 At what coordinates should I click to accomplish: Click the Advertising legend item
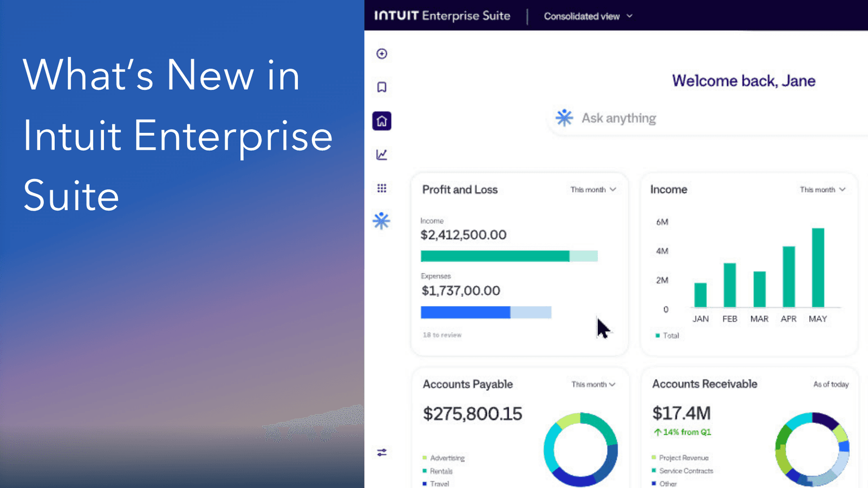[444, 458]
